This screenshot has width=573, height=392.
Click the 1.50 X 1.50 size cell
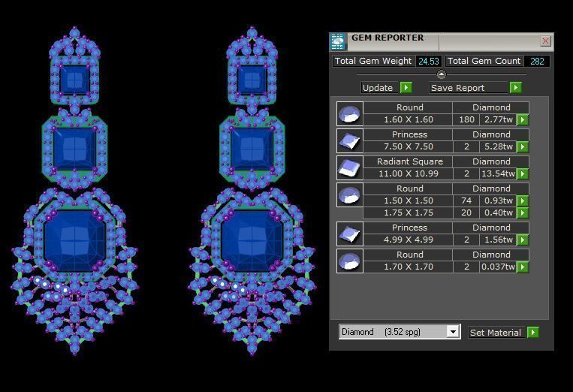click(x=409, y=201)
